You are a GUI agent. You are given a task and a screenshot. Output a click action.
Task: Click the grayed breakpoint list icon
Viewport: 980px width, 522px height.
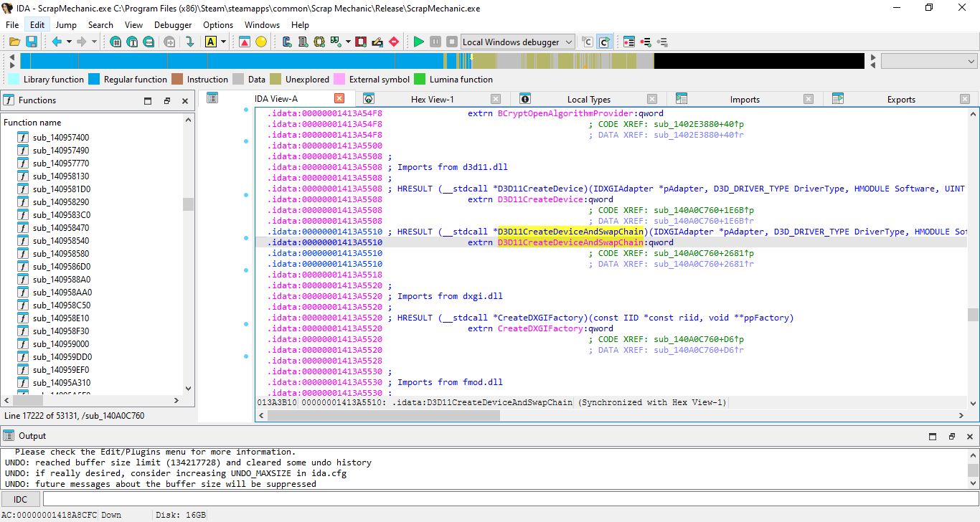pyautogui.click(x=662, y=42)
